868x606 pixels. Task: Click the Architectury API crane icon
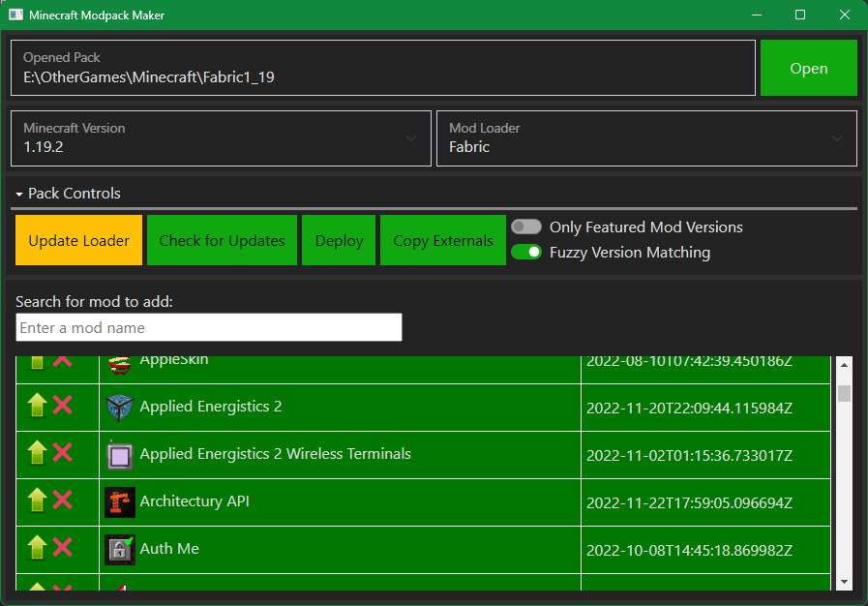click(120, 502)
